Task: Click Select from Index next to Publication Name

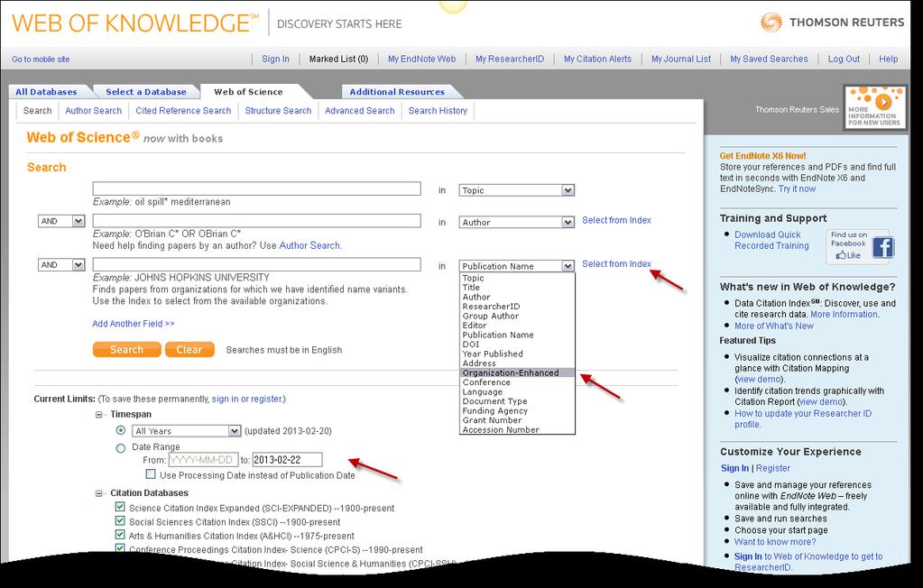Action: click(616, 263)
